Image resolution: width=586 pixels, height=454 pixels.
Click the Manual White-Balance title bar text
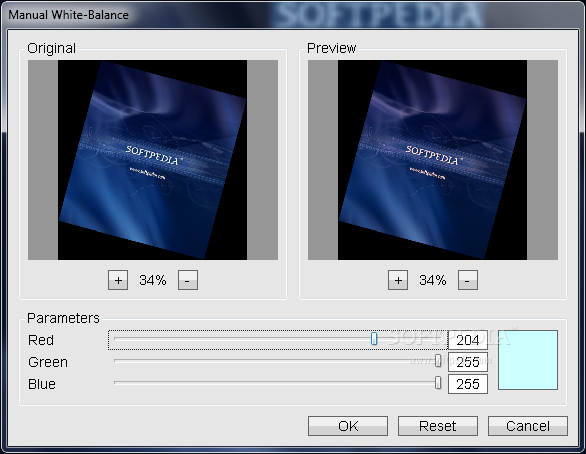coord(68,15)
